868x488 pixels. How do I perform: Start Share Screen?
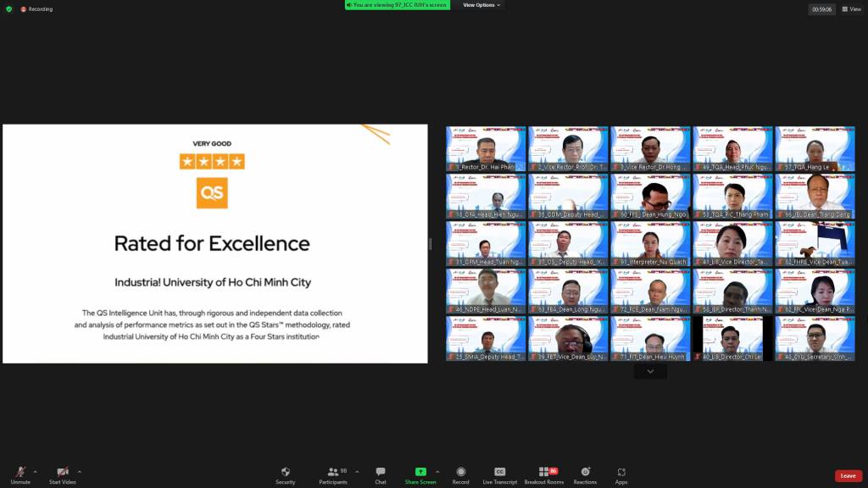[420, 475]
